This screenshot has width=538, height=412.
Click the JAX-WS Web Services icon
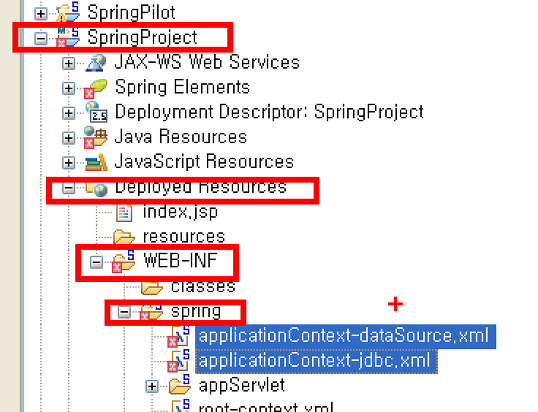pyautogui.click(x=96, y=63)
